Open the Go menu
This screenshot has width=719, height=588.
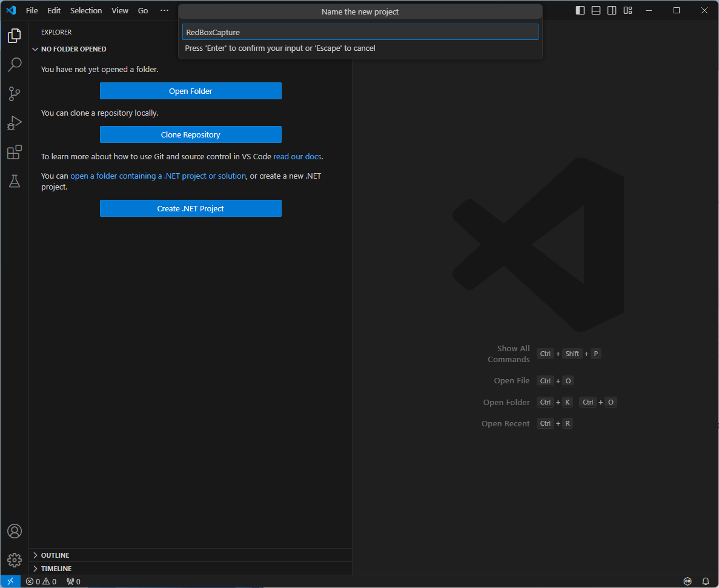pyautogui.click(x=143, y=10)
